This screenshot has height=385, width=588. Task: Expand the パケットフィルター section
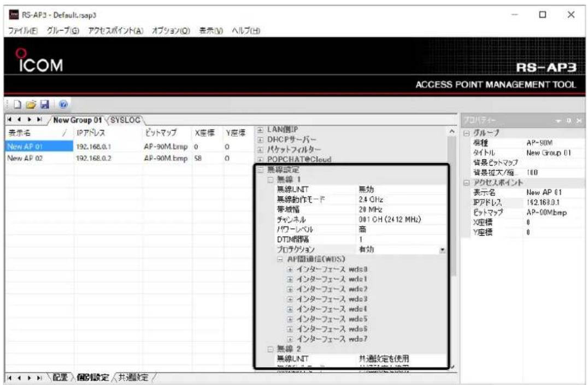(x=260, y=150)
